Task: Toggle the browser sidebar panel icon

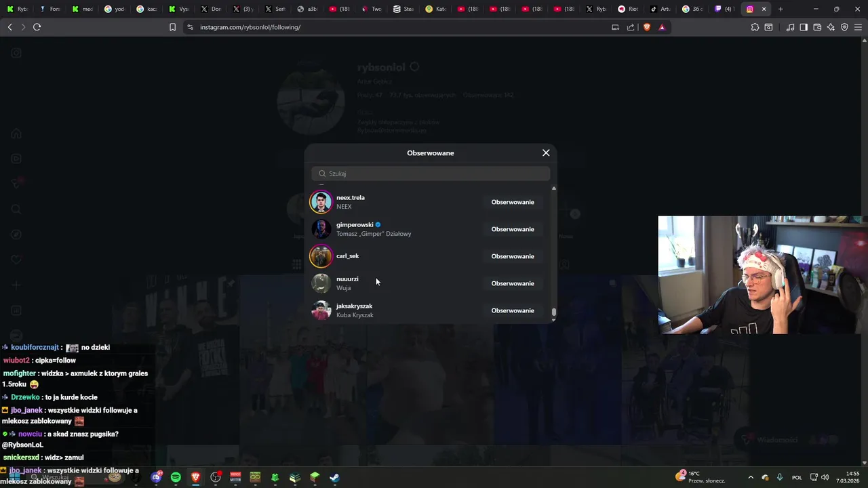Action: [804, 27]
